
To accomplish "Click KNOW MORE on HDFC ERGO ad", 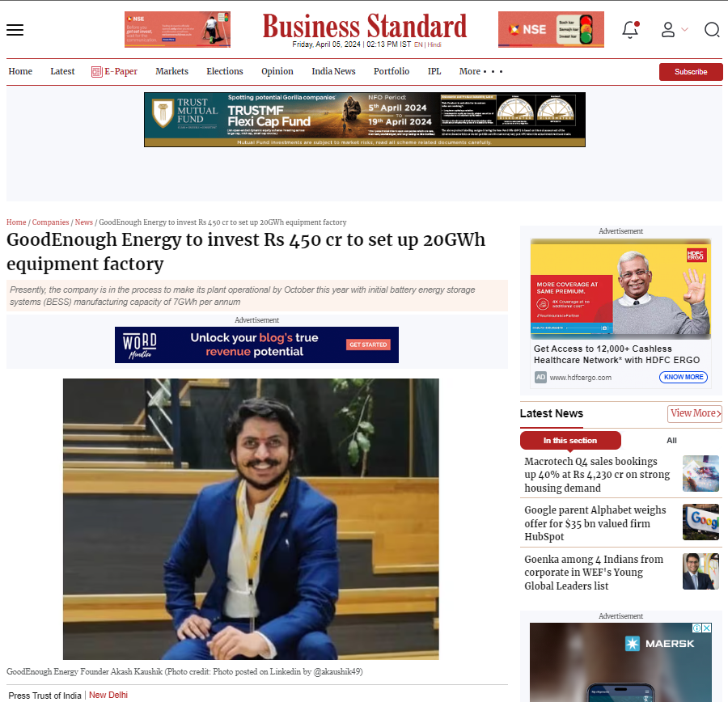I will (683, 377).
